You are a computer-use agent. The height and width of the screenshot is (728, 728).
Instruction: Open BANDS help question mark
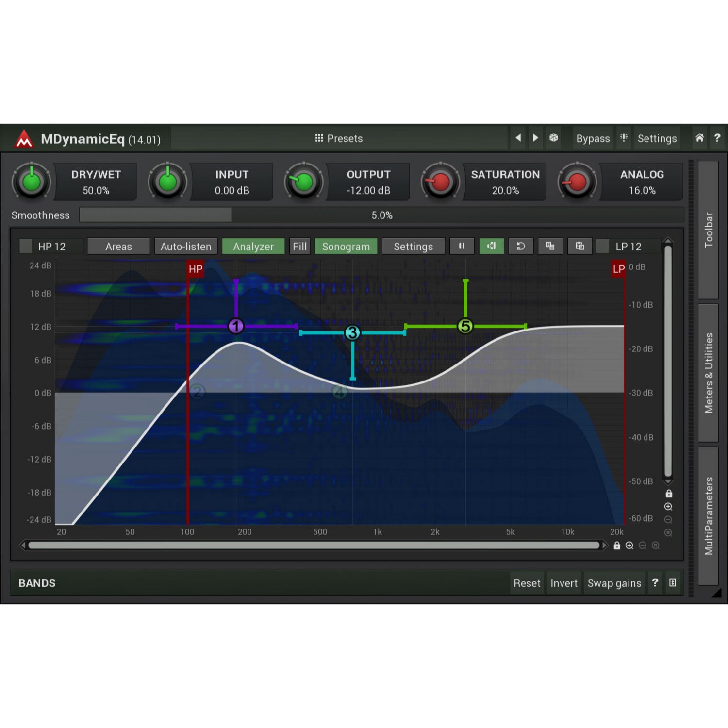[x=655, y=582]
